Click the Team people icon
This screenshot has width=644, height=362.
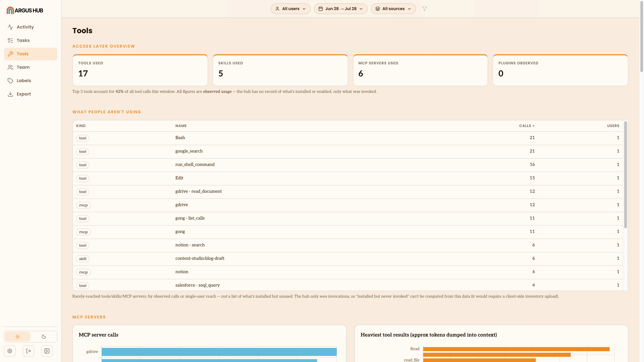pyautogui.click(x=10, y=67)
